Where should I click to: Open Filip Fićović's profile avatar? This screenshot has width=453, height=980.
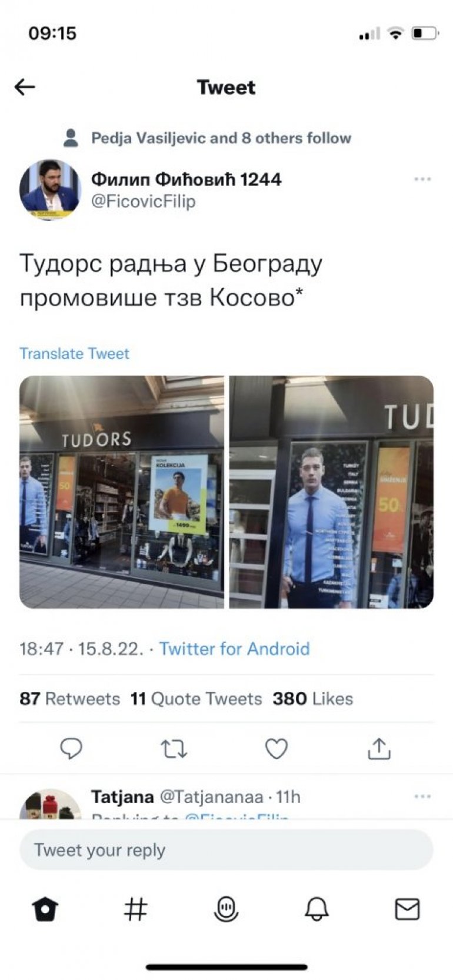(x=49, y=189)
